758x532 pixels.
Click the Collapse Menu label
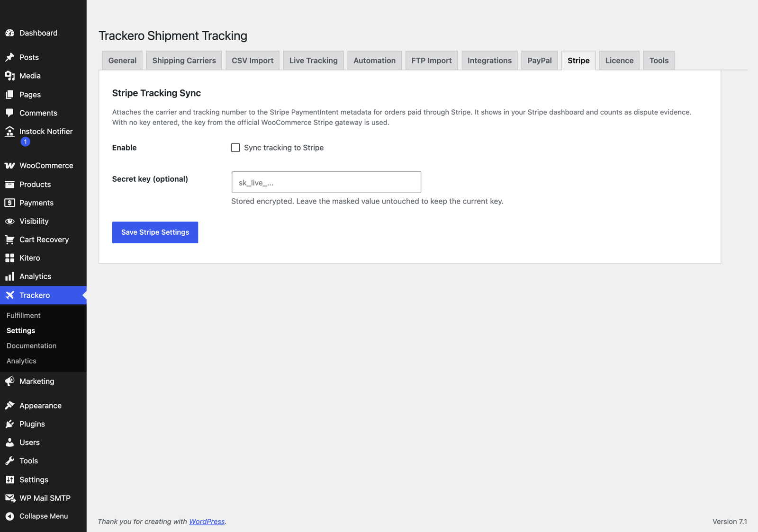(x=44, y=516)
